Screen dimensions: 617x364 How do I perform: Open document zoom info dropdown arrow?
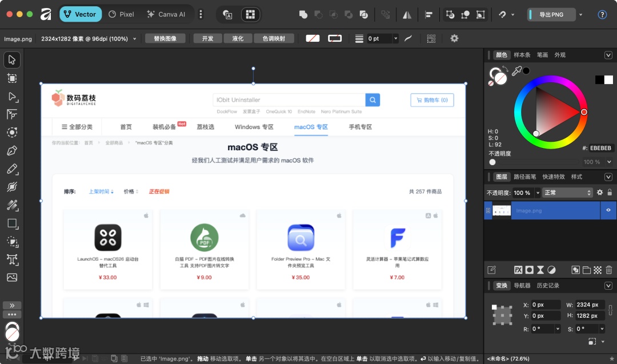[135, 38]
